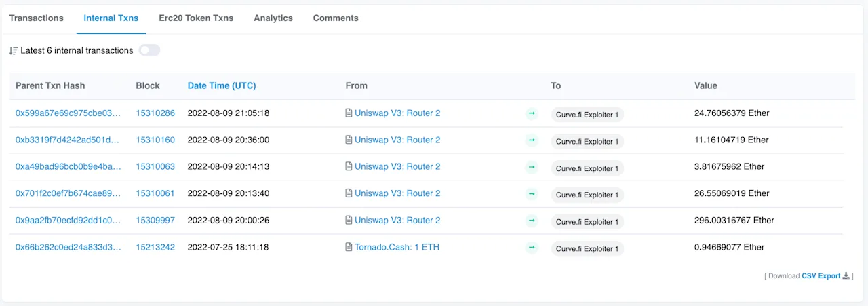Click the sort icon beside Latest 6 internal transactions
Screen dimensions: 868x306
pyautogui.click(x=14, y=51)
